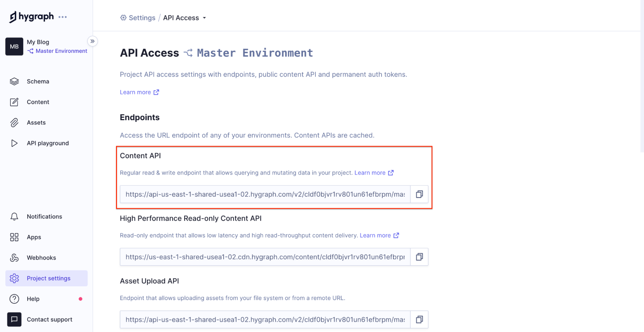Open the Help menu item
Screen dimensions: 644x332
33,299
